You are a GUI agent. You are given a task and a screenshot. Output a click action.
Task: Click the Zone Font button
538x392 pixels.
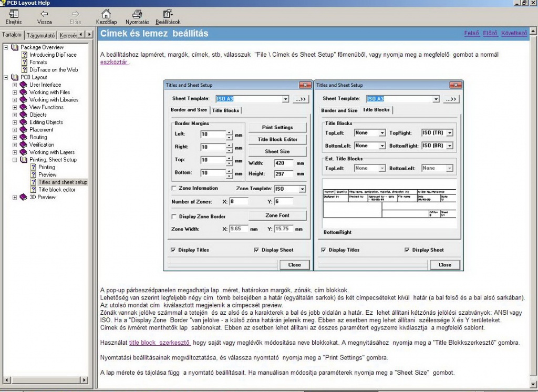[x=277, y=215]
